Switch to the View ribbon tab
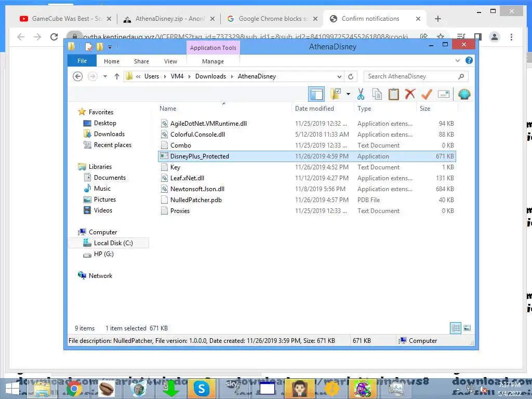The width and height of the screenshot is (532, 399). [x=170, y=61]
